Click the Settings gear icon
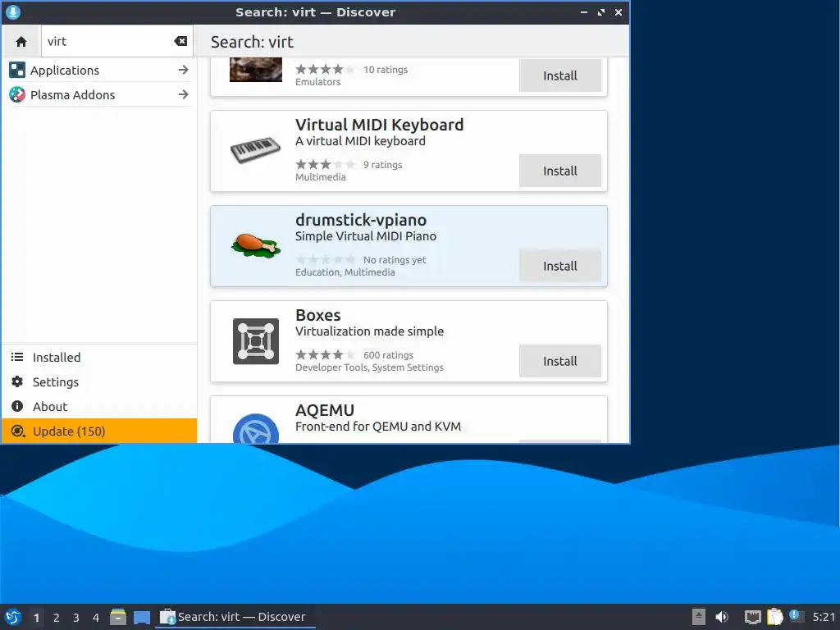Screen dimensions: 840x630 17,382
